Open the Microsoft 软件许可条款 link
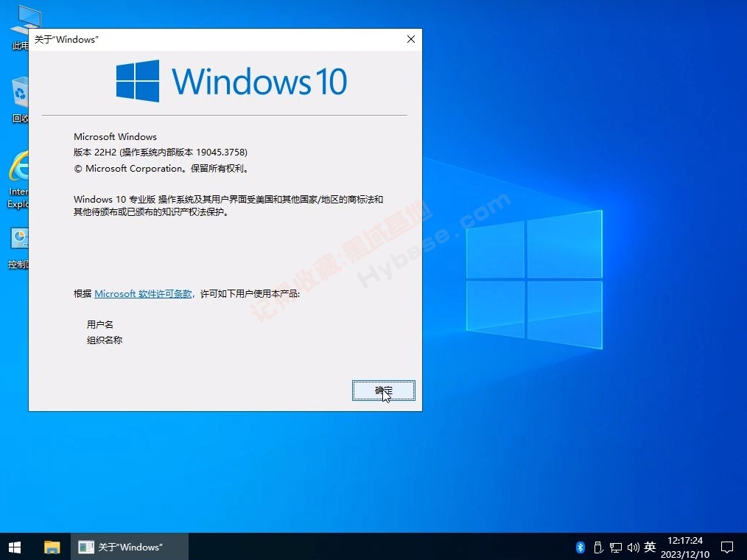The image size is (747, 560). (x=143, y=293)
